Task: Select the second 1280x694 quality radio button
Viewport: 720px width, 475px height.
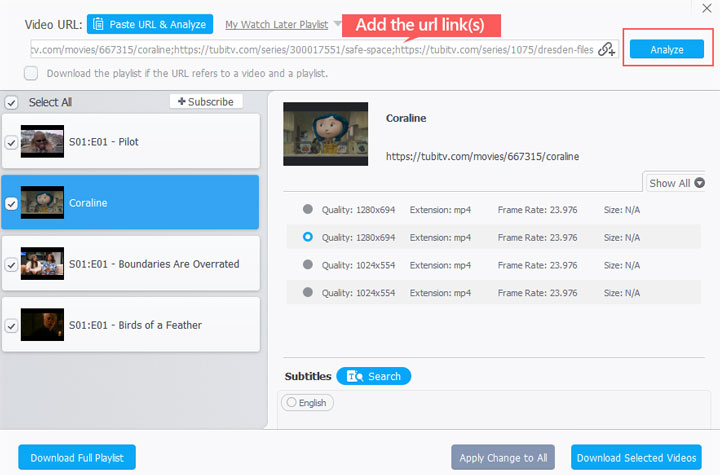Action: (308, 237)
